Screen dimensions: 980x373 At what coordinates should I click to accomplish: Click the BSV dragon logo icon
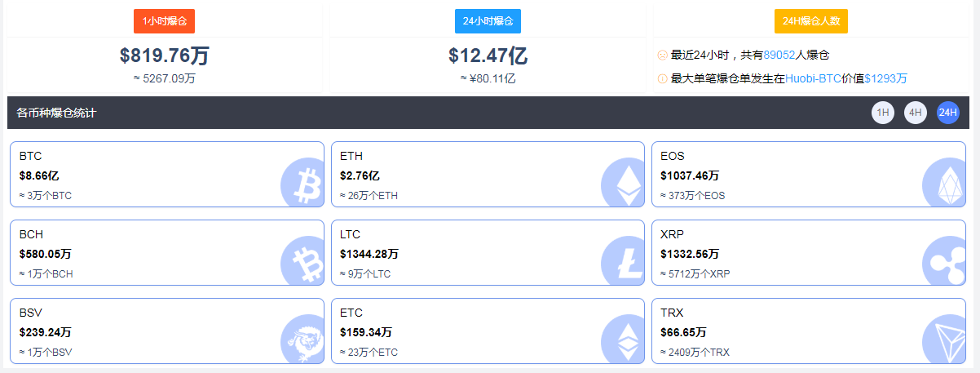point(302,340)
